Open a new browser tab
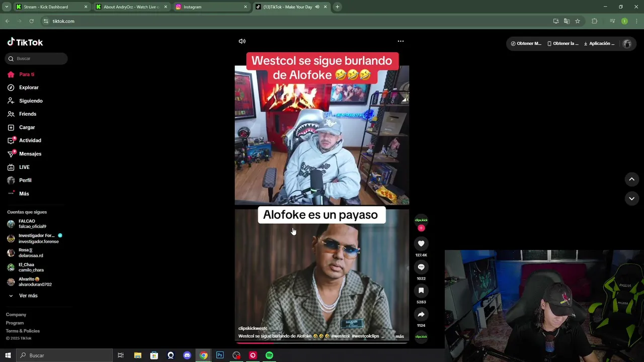Screen dimensions: 644x362 click(337, 7)
